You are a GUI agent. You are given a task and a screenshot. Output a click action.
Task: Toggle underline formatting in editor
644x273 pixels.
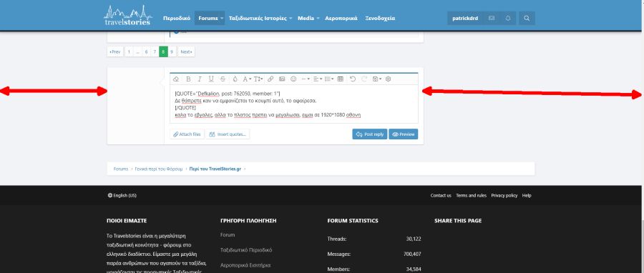[x=211, y=79]
